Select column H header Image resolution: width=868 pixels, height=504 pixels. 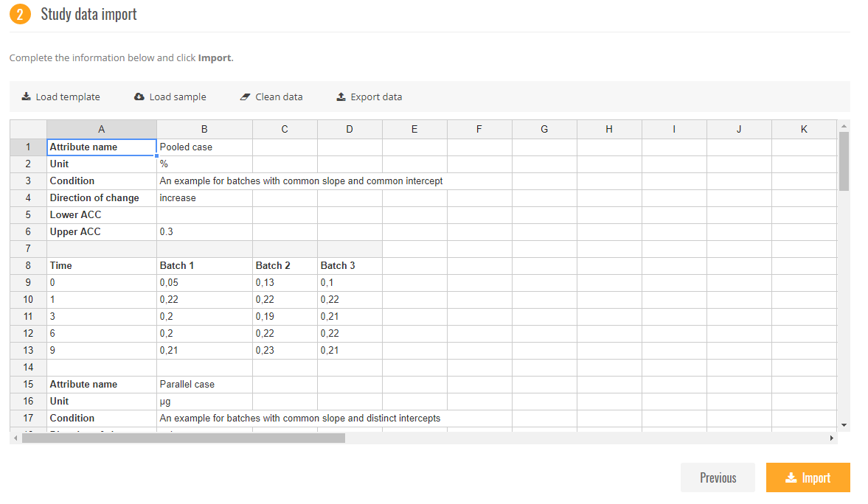[x=609, y=130]
